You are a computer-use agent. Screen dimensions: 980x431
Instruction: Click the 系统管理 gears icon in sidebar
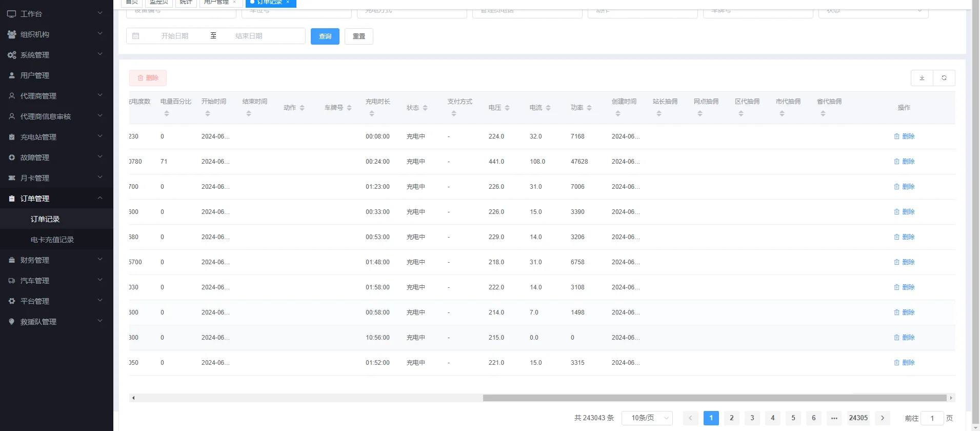click(12, 55)
